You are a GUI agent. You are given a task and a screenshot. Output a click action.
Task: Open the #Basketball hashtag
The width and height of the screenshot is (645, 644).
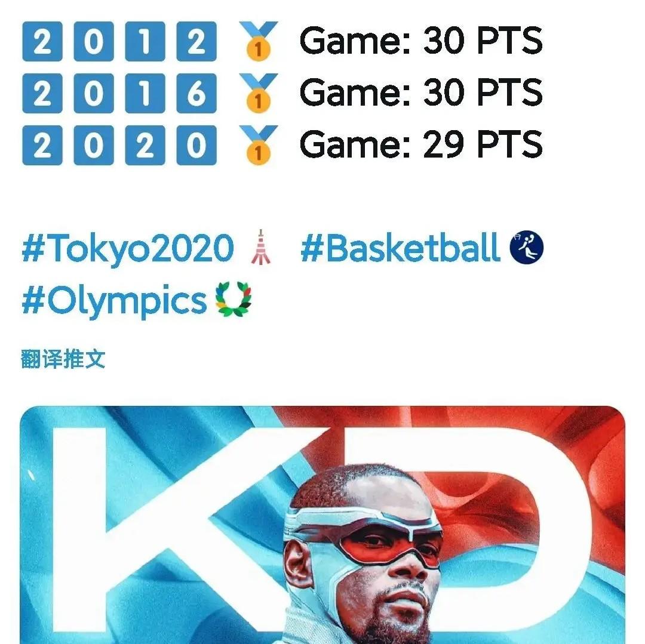pos(400,249)
